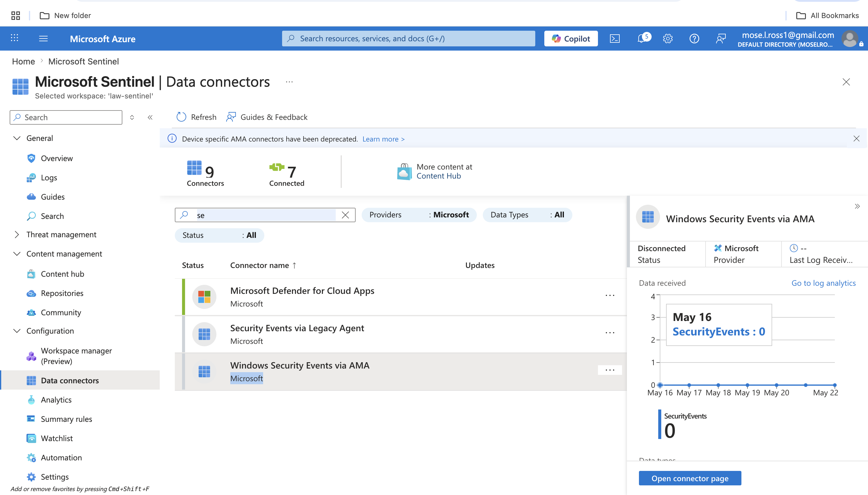
Task: Open more options for Security Events via Legacy Agent
Action: point(610,333)
